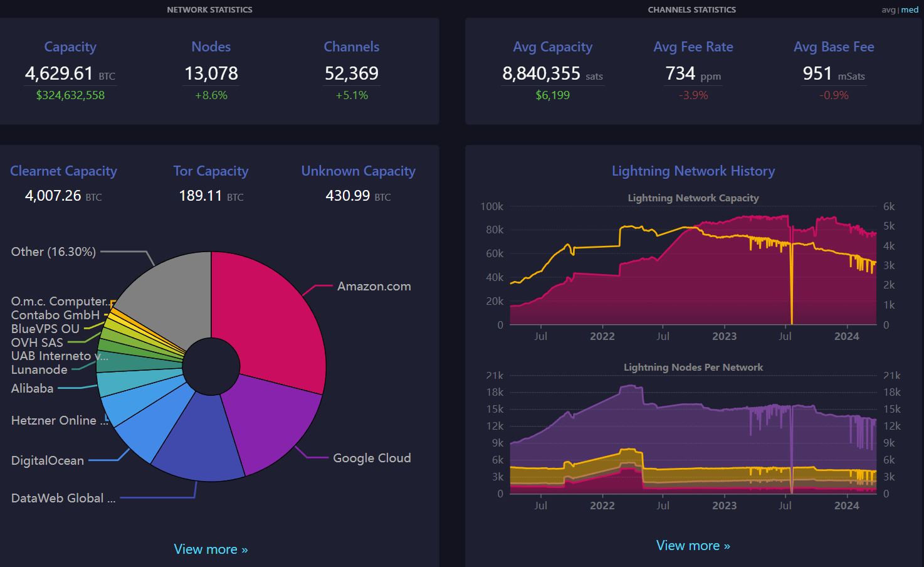Click the $324,632,558 fiat value
Screen dimensions: 924x567
pos(70,95)
